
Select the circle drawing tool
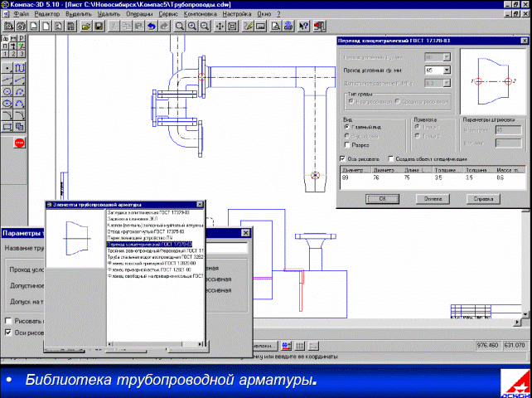pyautogui.click(x=7, y=92)
